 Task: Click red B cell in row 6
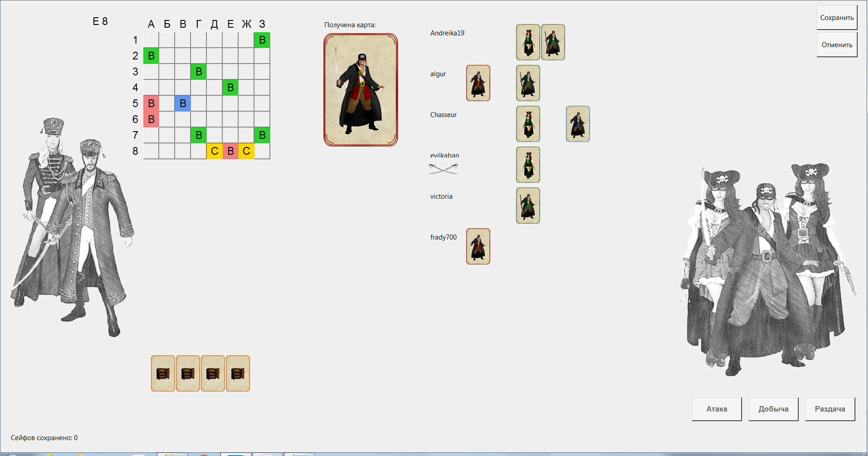[x=151, y=119]
